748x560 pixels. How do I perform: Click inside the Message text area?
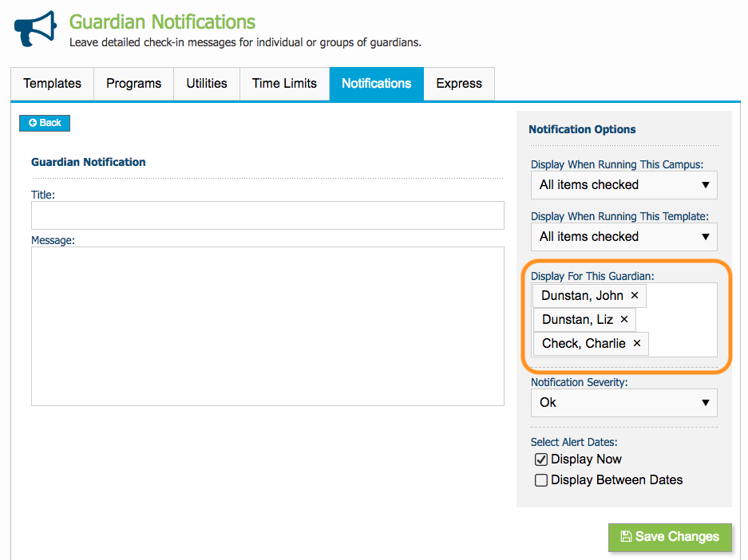coord(267,326)
